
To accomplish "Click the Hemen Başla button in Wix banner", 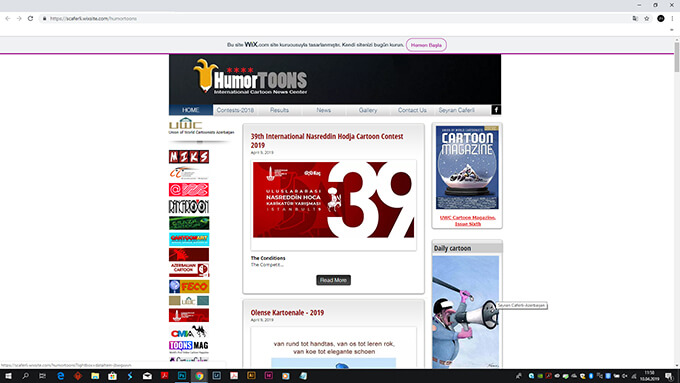I will coord(426,45).
